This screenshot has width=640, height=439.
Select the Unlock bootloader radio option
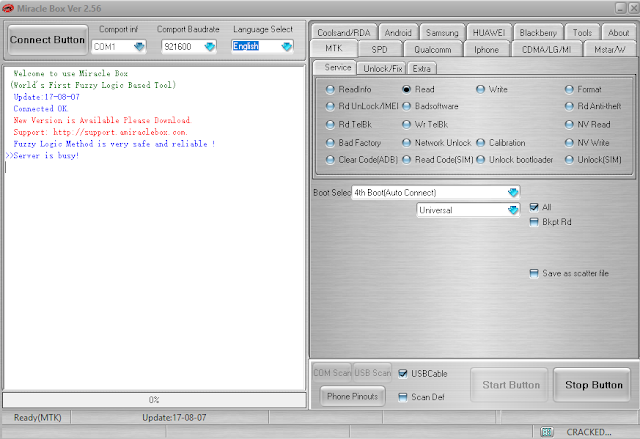515,160
